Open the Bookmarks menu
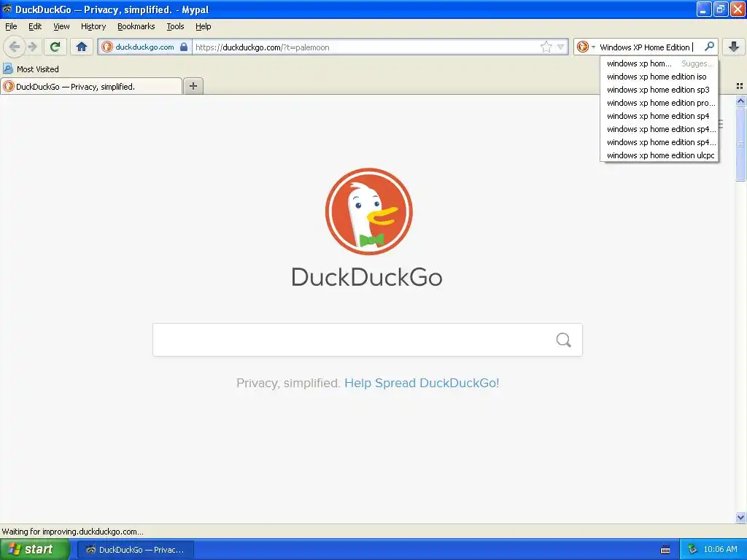 (x=136, y=26)
